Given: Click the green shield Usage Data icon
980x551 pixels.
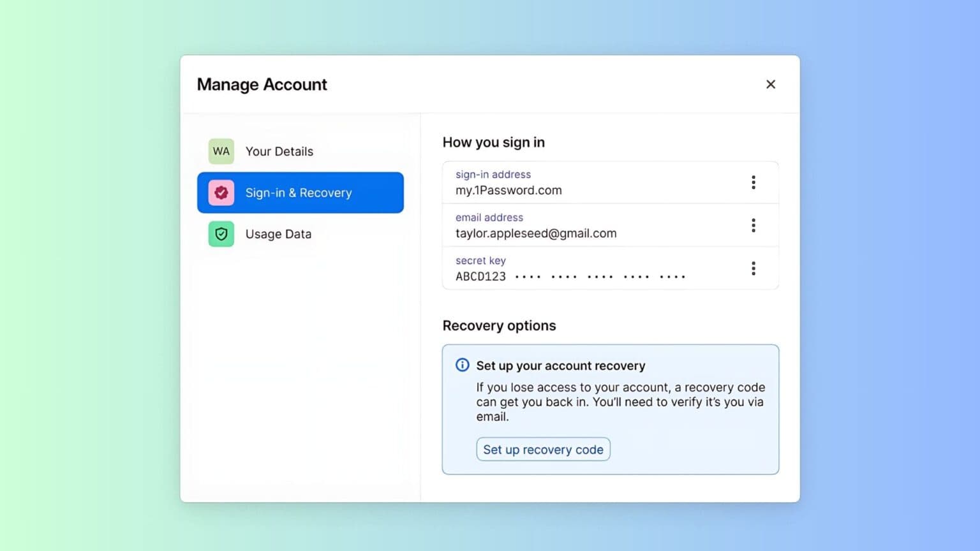Looking at the screenshot, I should (221, 234).
